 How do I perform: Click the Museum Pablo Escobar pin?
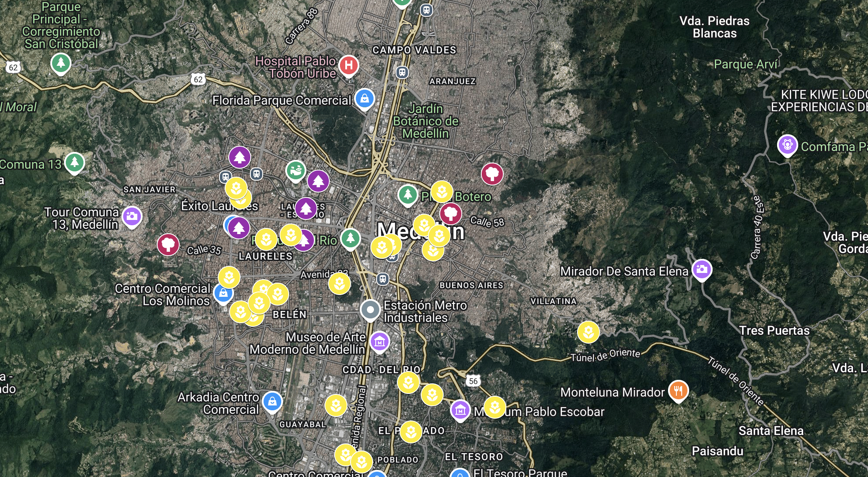[x=460, y=410]
